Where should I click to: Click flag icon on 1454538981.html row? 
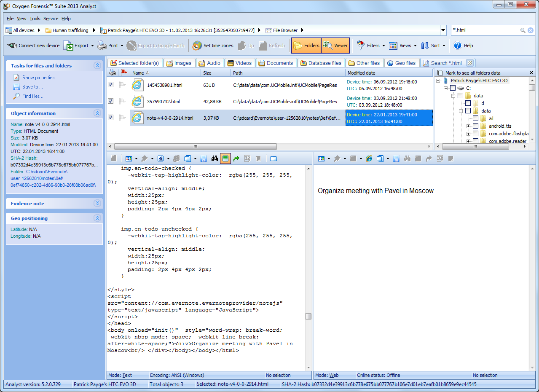pos(123,85)
